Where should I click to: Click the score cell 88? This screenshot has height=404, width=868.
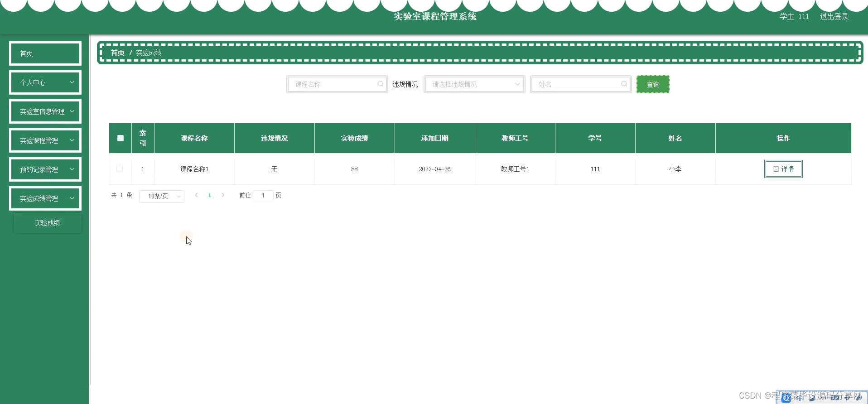point(354,169)
